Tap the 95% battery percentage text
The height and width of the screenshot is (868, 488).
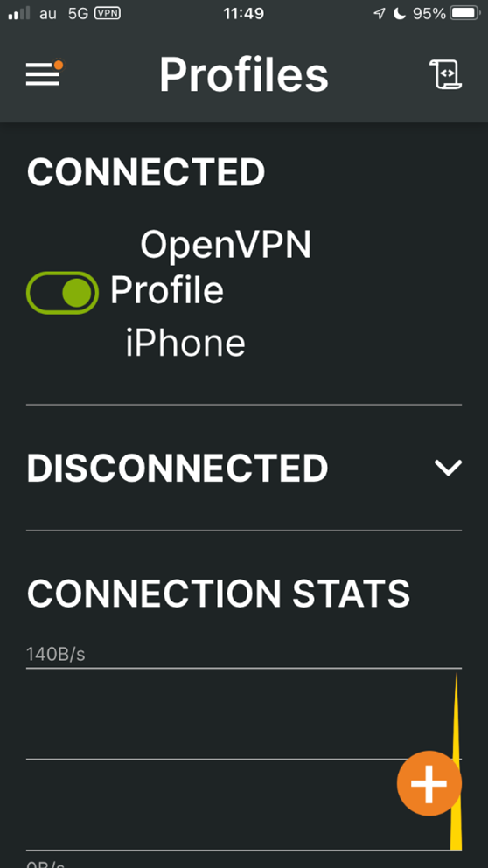429,13
